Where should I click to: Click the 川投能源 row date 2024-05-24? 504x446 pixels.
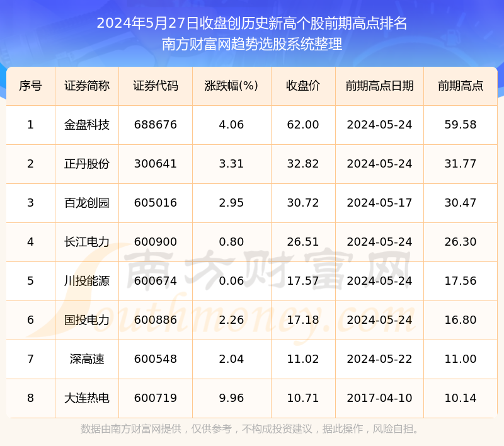[380, 281]
